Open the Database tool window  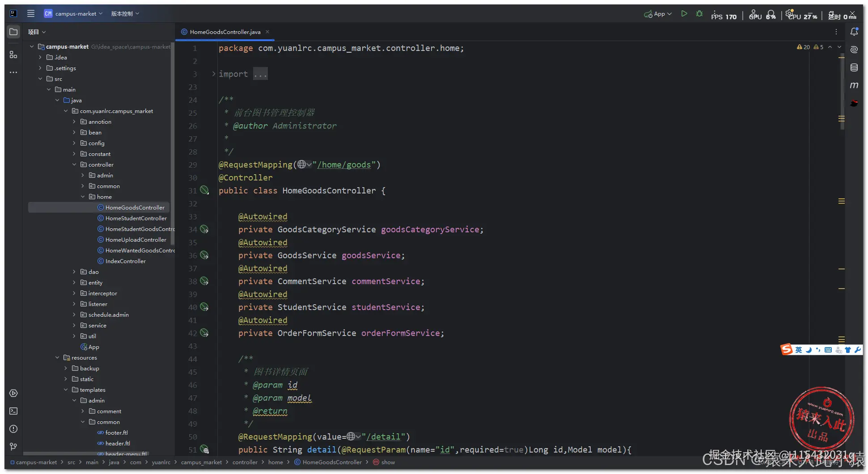(854, 67)
